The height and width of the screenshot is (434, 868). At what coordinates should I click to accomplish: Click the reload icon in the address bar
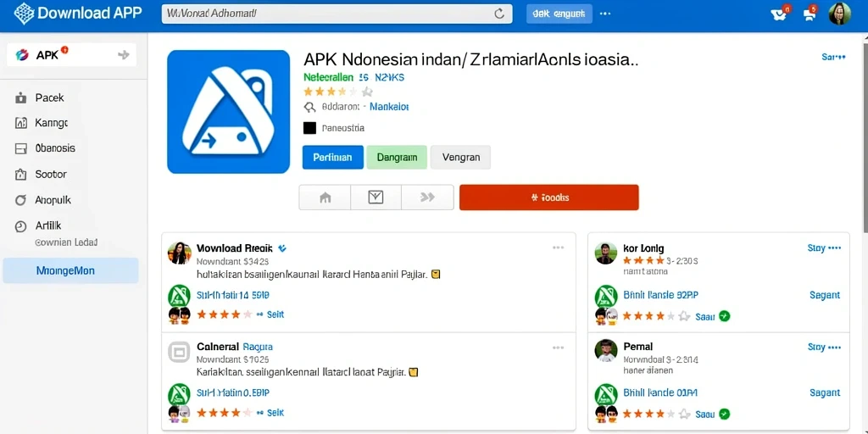499,14
